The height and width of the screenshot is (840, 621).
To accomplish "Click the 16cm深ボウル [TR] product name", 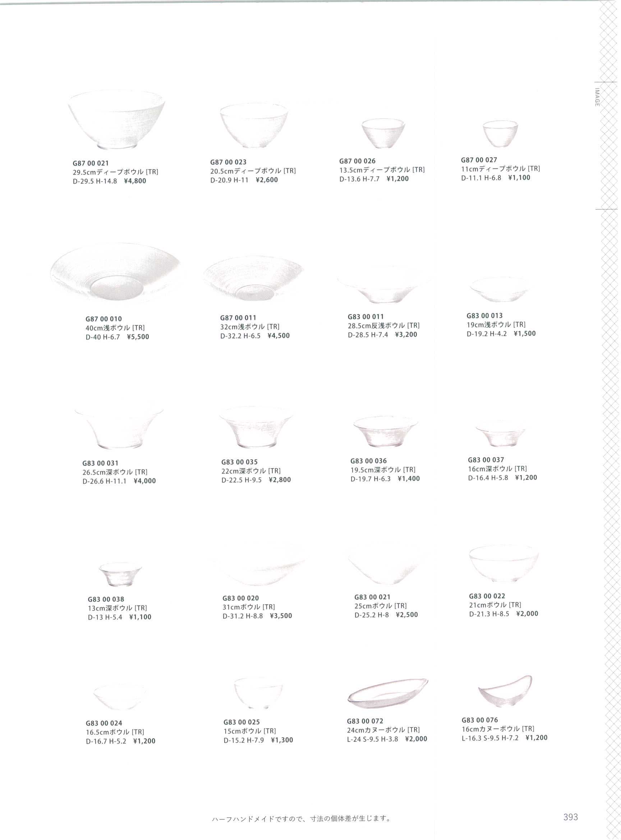I will (x=497, y=469).
